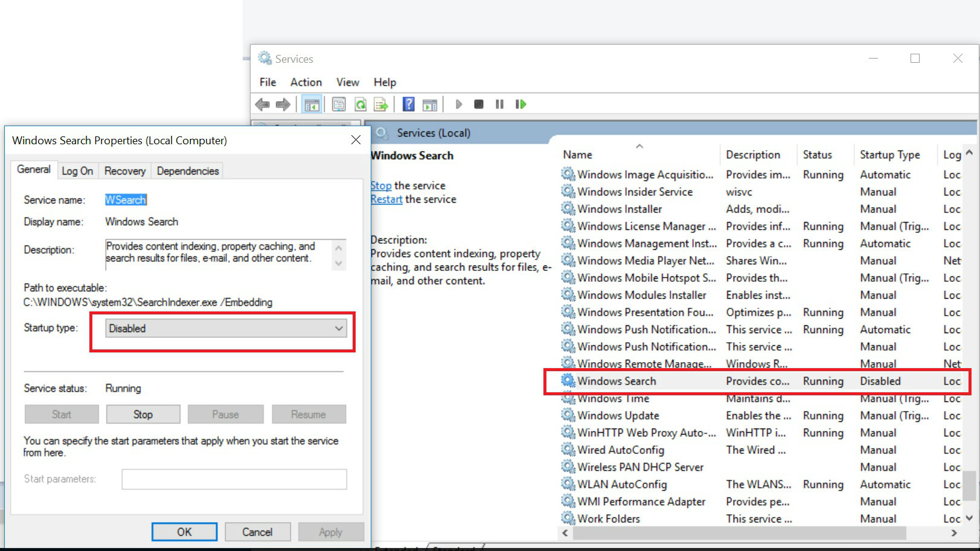Screen dimensions: 980x551
Task: Click the Stop button in Properties dialog
Action: click(x=143, y=415)
